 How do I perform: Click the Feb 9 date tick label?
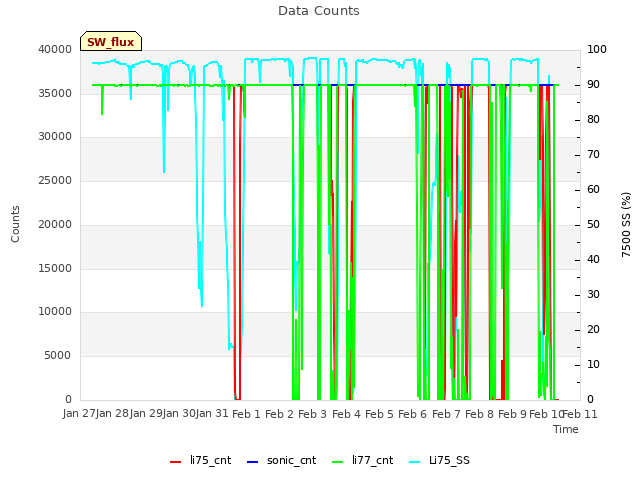coord(512,414)
